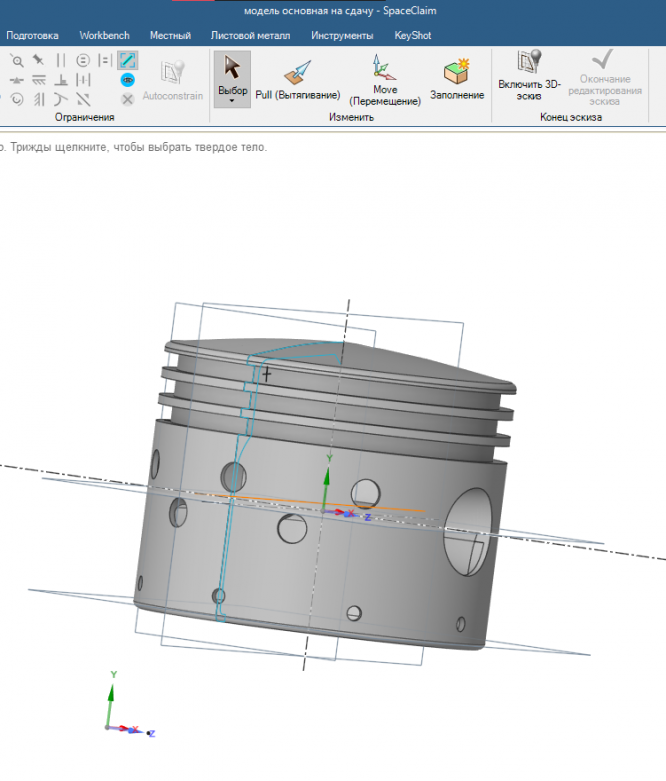Apply the Tangent curve constraint icon
666x781 pixels.
pyautogui.click(x=61, y=99)
